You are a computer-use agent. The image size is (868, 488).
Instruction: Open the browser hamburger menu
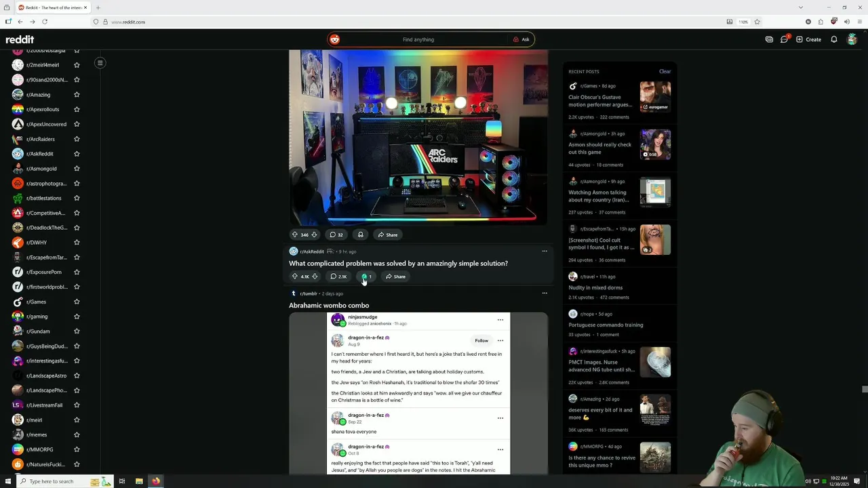point(859,22)
